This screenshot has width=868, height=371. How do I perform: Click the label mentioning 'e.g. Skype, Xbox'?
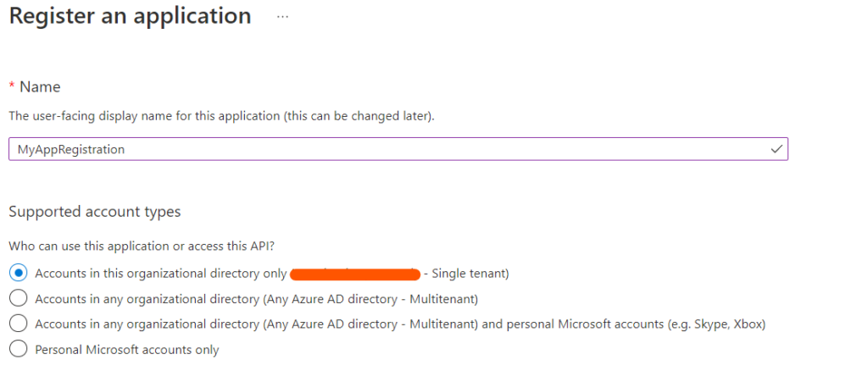400,324
